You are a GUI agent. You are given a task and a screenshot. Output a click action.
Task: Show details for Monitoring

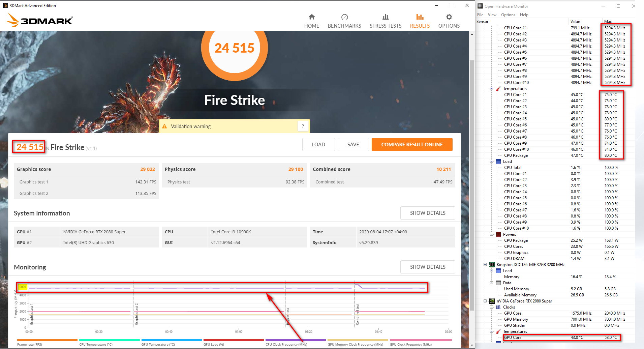[x=428, y=267]
